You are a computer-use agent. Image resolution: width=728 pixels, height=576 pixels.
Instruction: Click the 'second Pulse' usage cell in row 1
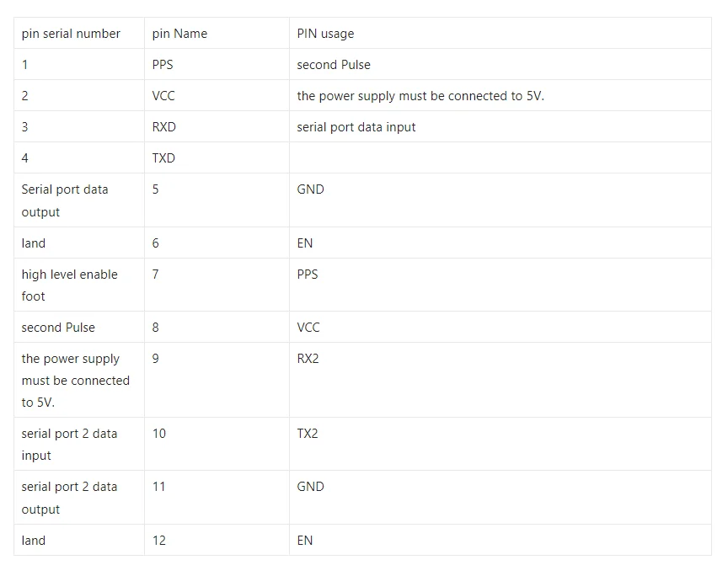(500, 65)
